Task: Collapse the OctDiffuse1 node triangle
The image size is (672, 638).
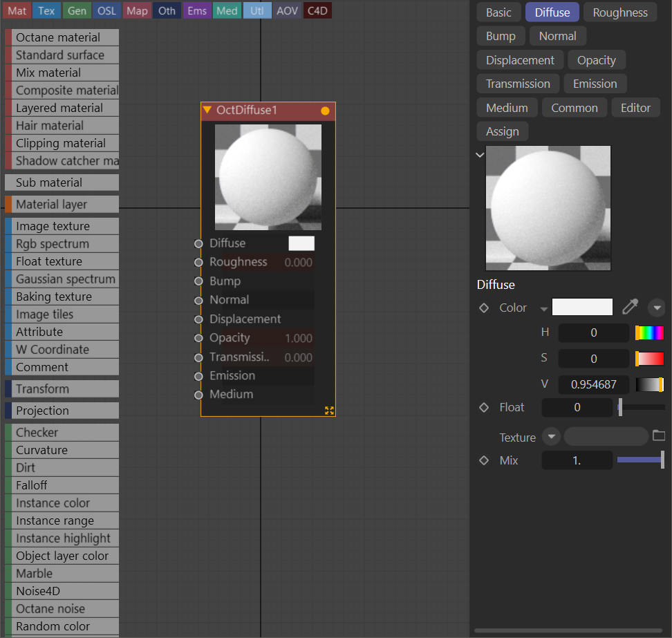Action: (207, 110)
